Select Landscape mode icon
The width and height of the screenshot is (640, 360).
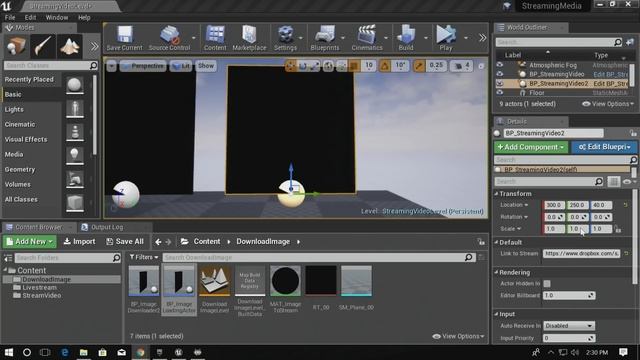point(70,46)
